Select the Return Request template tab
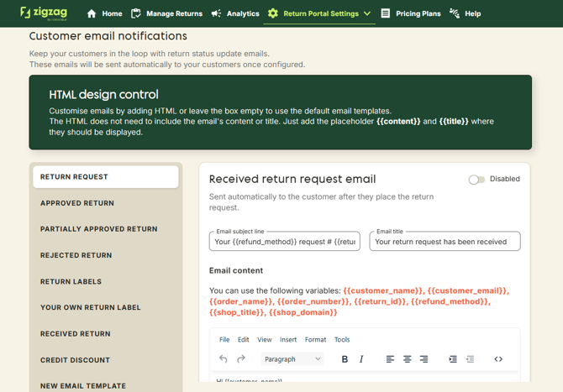Screen dimensions: 563x392 point(106,177)
